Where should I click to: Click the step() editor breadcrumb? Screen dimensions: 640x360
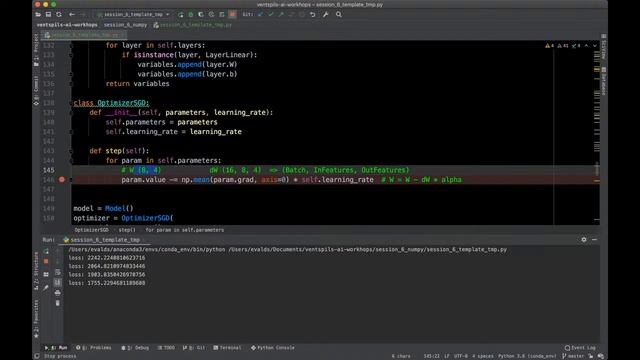(127, 230)
